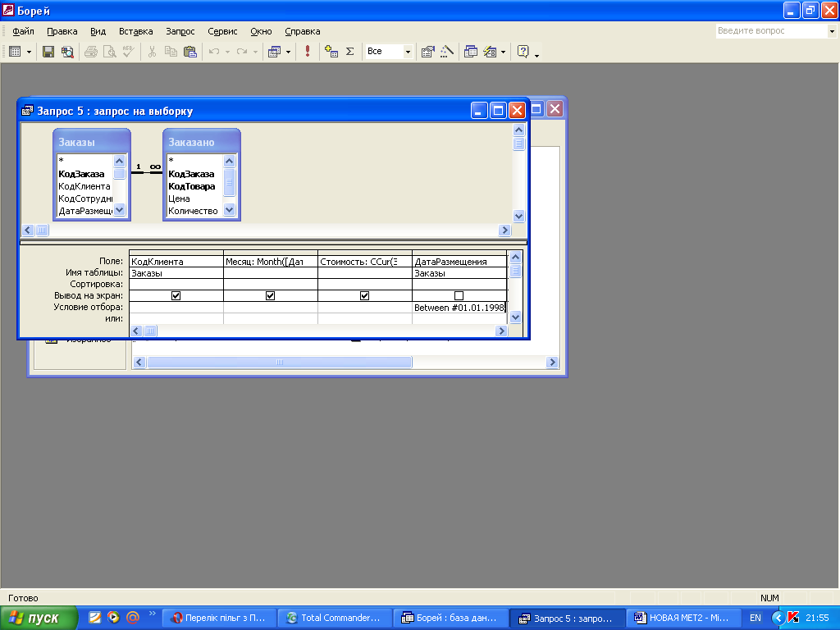This screenshot has width=840, height=630.
Task: Open the Windows пуск start button
Action: (x=39, y=618)
